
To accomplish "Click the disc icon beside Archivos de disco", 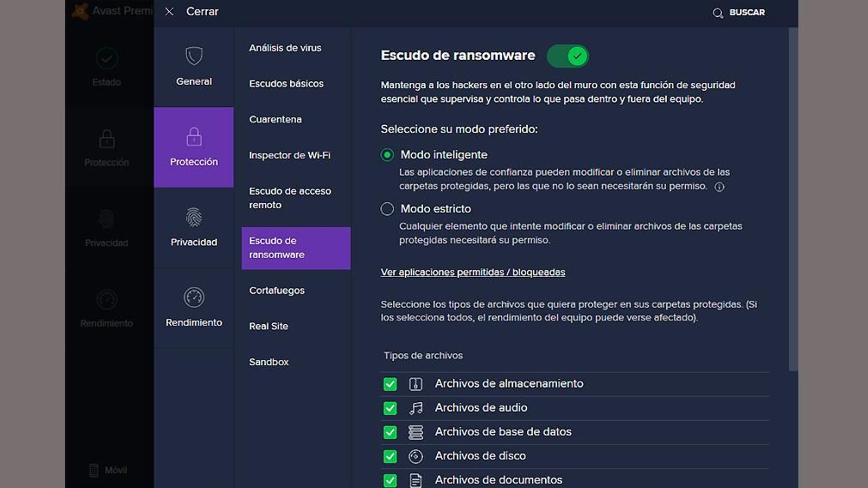I will click(x=415, y=456).
